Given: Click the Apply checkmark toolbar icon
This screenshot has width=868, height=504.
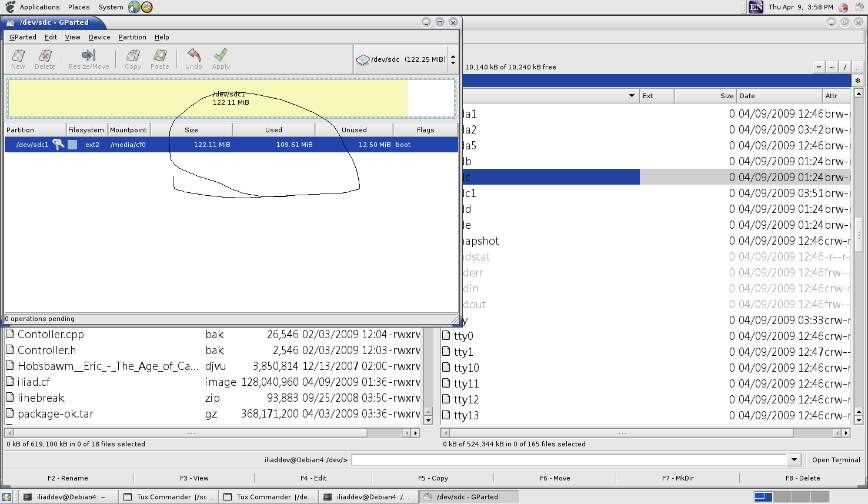Looking at the screenshot, I should coord(221,55).
